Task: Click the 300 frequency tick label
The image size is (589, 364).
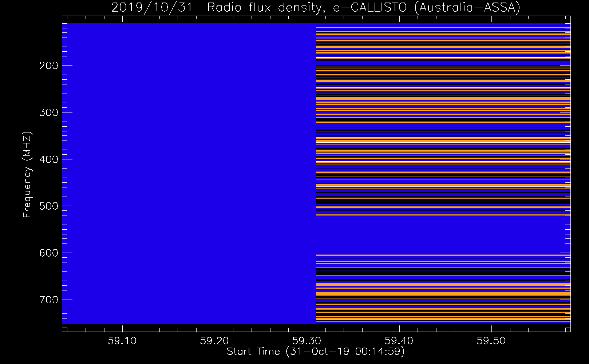Action: [x=48, y=112]
